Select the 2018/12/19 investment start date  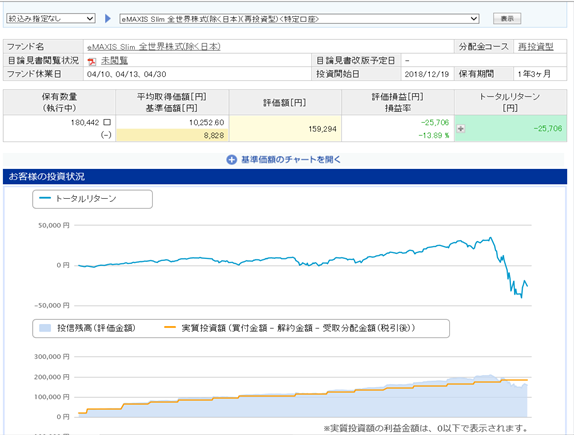427,74
